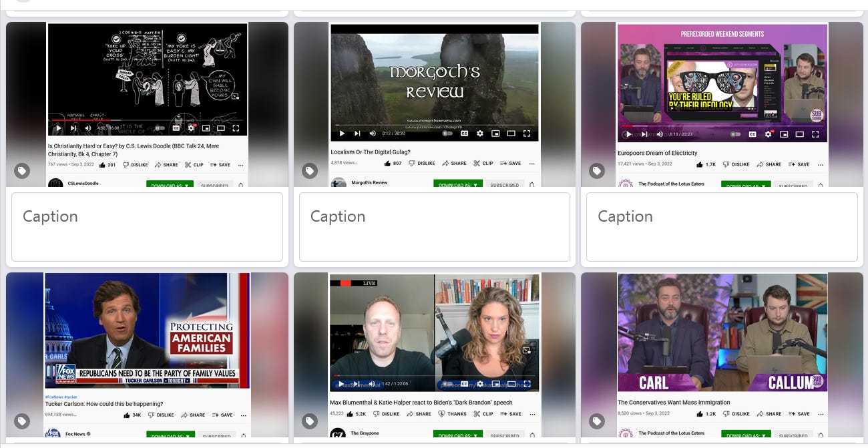
Task: Open the three-dot menu on the Tucker Carlson video
Action: click(244, 415)
